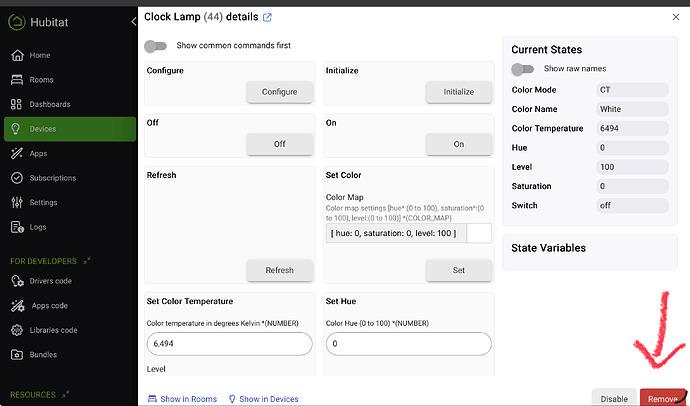Click the Show in Devices bulb icon
690x406 pixels.
(x=232, y=399)
